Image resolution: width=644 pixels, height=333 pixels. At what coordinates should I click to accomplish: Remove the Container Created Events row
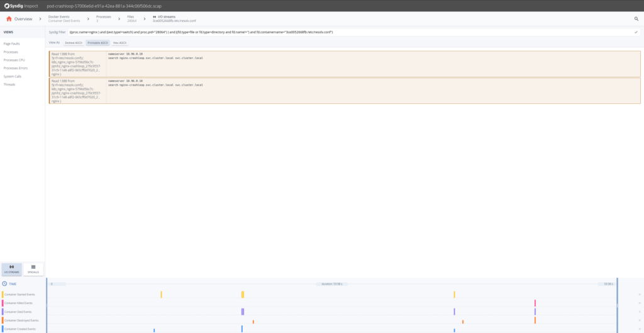tap(640, 329)
